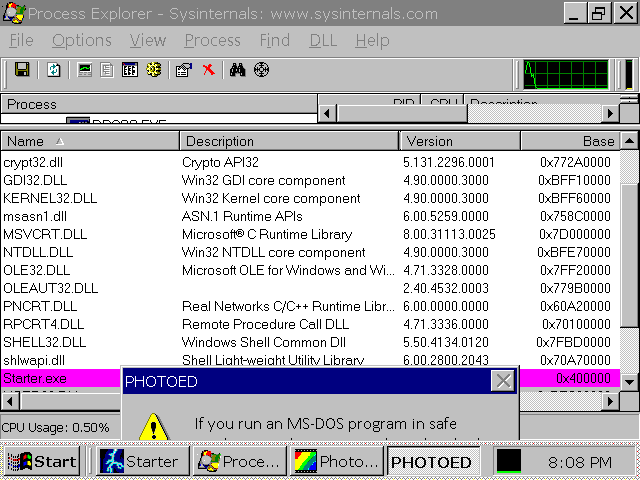Viewport: 640px width, 480px height.
Task: Click the Refresh Now toolbar icon
Action: click(53, 70)
